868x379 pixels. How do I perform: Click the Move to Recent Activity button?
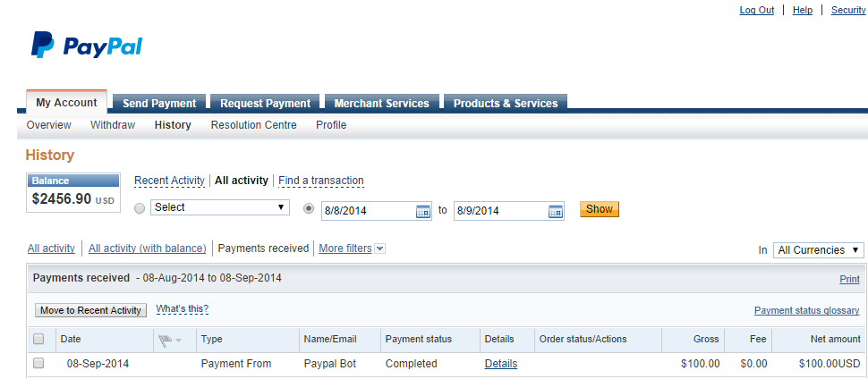pyautogui.click(x=91, y=310)
